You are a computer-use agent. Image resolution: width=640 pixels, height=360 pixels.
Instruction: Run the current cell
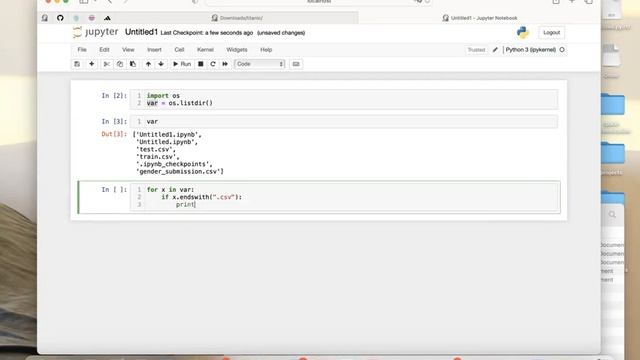coord(182,64)
